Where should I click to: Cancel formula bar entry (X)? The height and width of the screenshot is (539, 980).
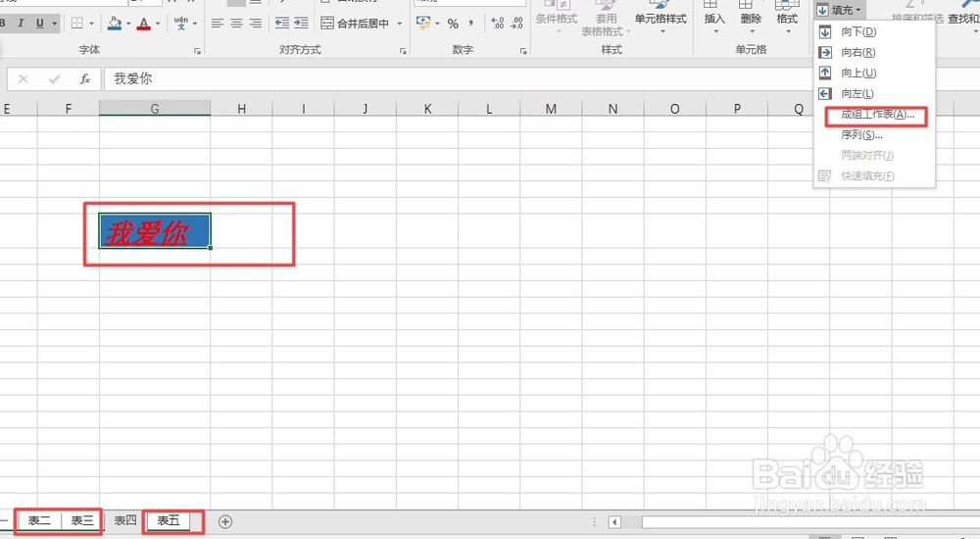pos(24,78)
